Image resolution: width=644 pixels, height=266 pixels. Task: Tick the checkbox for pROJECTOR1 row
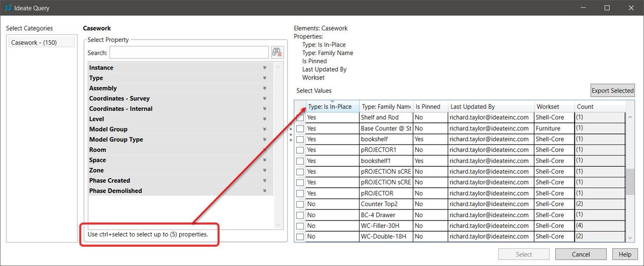pos(300,150)
